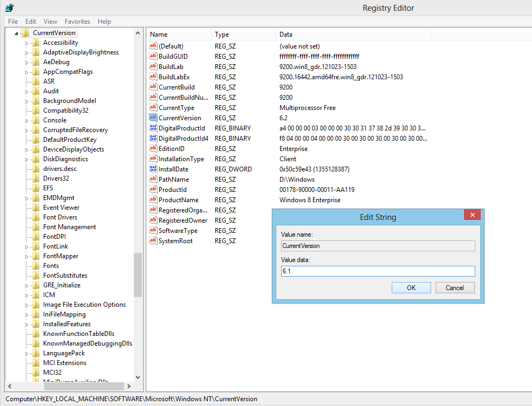Image resolution: width=532 pixels, height=406 pixels.
Task: Open the Favorites menu
Action: tap(77, 22)
